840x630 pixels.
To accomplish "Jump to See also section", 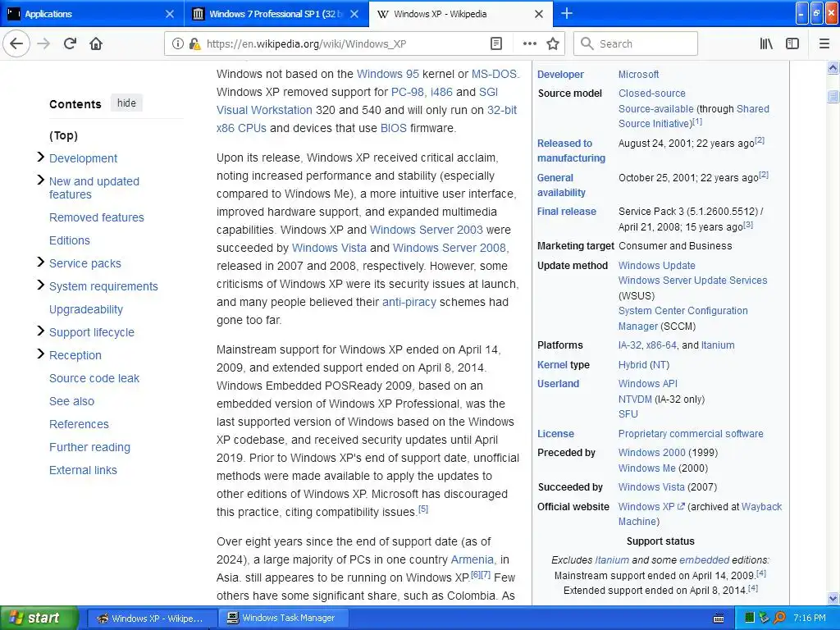I will click(71, 401).
